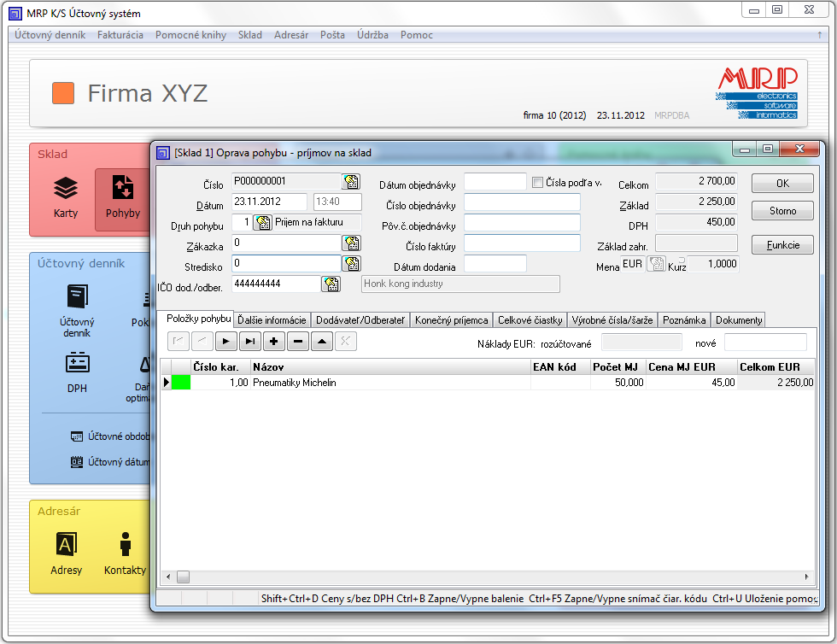Click the Funkcie button
Image resolution: width=837 pixels, height=644 pixels.
coord(783,245)
